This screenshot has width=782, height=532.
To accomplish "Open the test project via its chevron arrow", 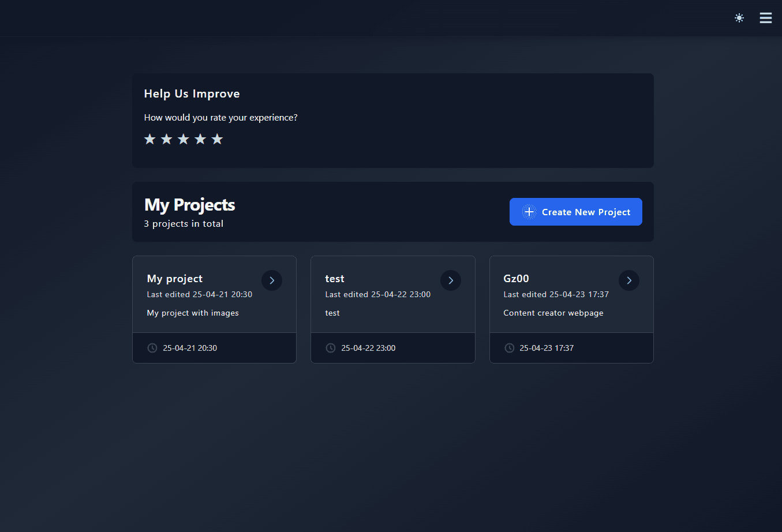I will tap(451, 280).
